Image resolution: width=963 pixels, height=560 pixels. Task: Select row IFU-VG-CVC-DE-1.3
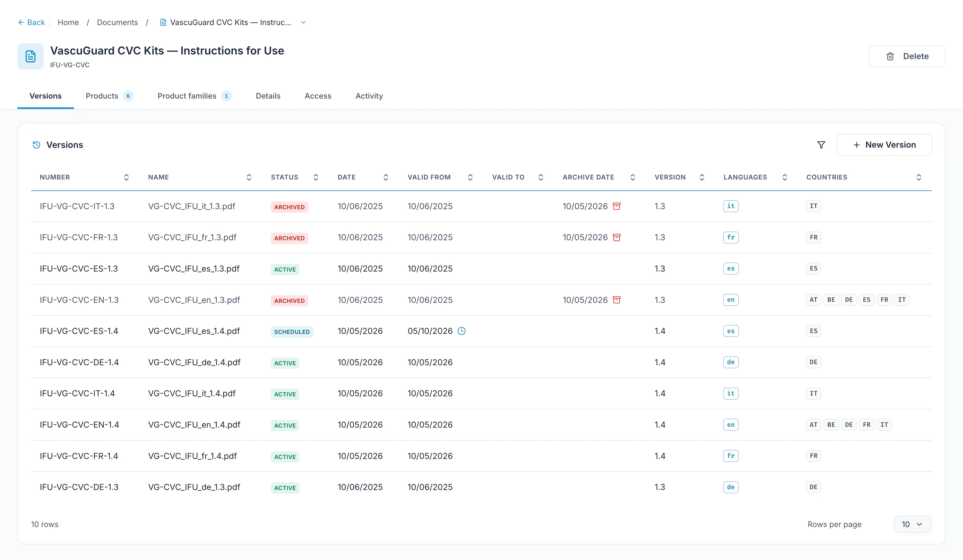(x=482, y=488)
